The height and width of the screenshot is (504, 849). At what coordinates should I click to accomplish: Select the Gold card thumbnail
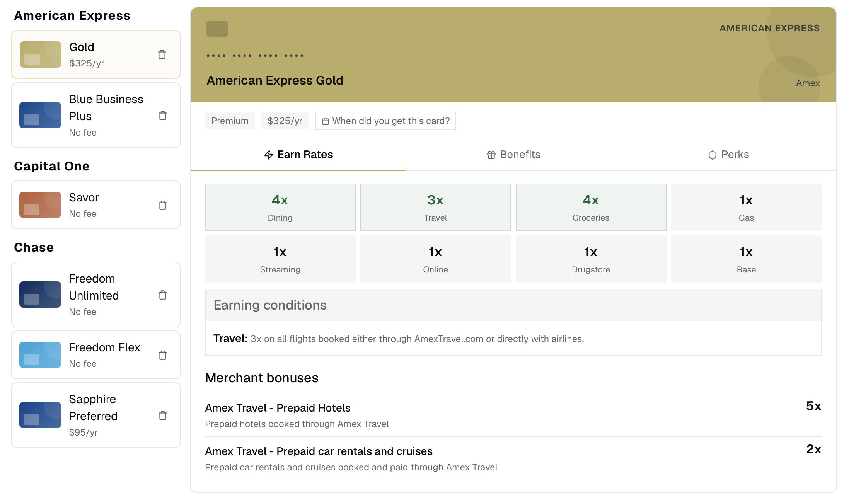click(x=41, y=54)
